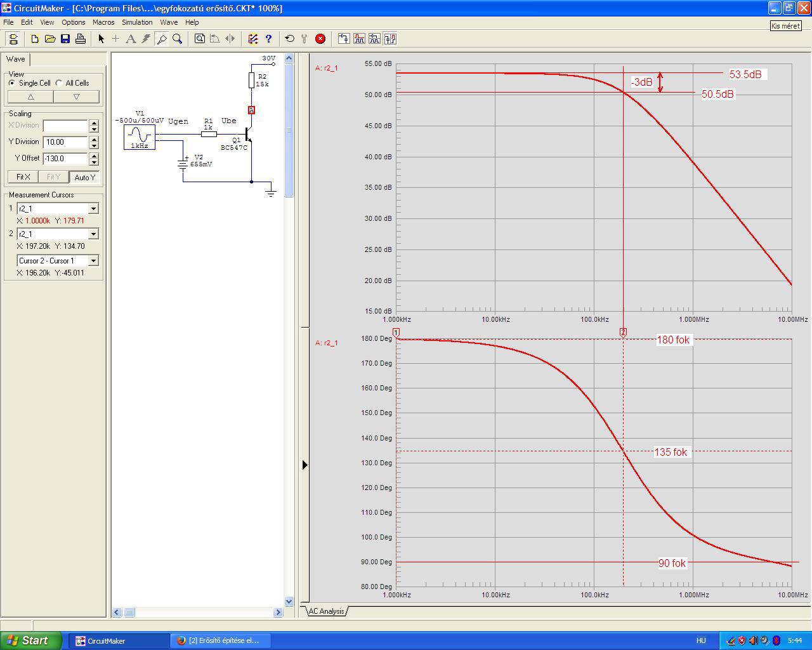812x650 pixels.
Task: Click the Y Division spinner arrows
Action: (x=94, y=142)
